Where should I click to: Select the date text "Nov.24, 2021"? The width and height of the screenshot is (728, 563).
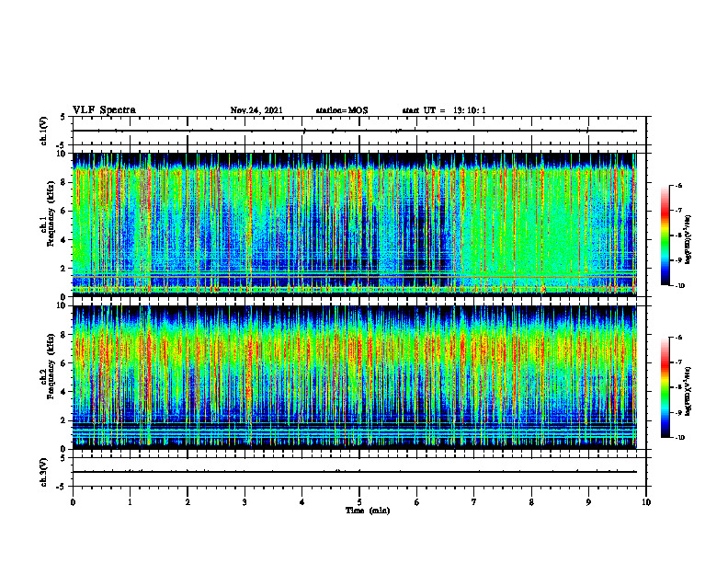pos(256,110)
